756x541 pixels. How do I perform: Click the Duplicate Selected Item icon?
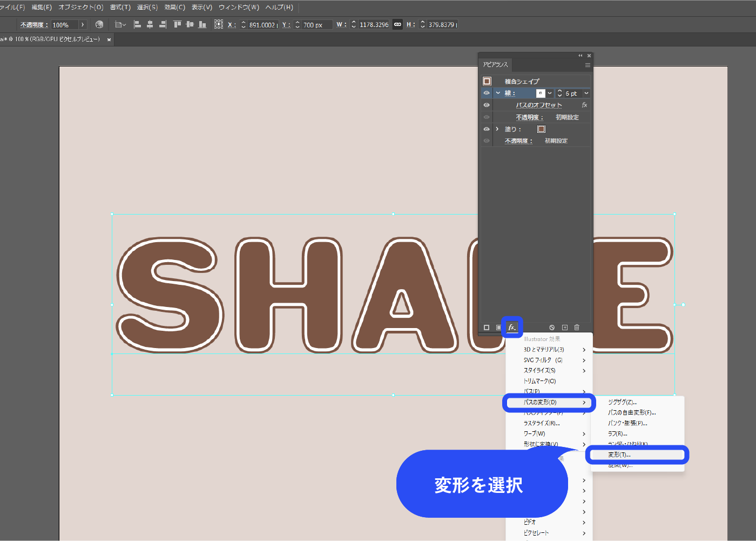click(565, 328)
